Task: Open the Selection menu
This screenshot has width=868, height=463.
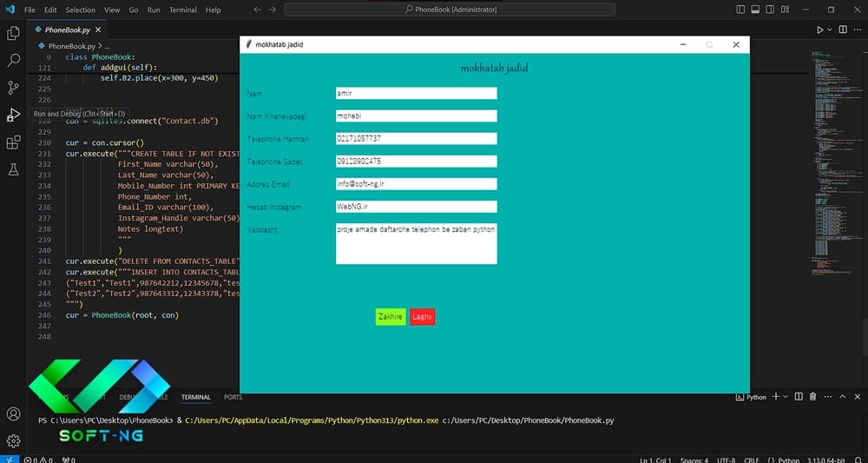Action: click(x=80, y=10)
